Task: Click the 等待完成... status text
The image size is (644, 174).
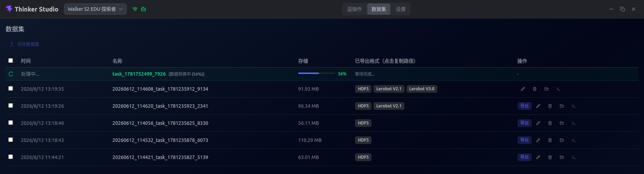Action: [365, 74]
